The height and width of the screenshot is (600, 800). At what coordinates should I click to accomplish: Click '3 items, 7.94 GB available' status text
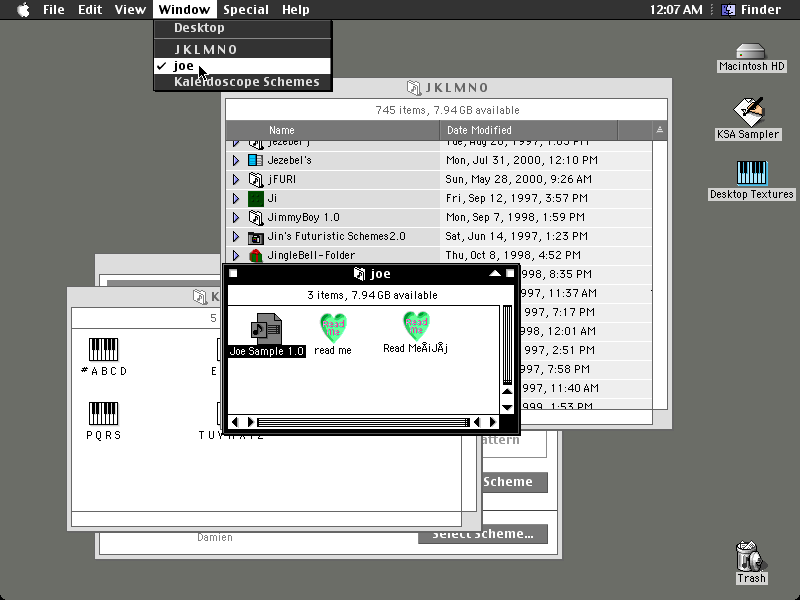point(372,295)
